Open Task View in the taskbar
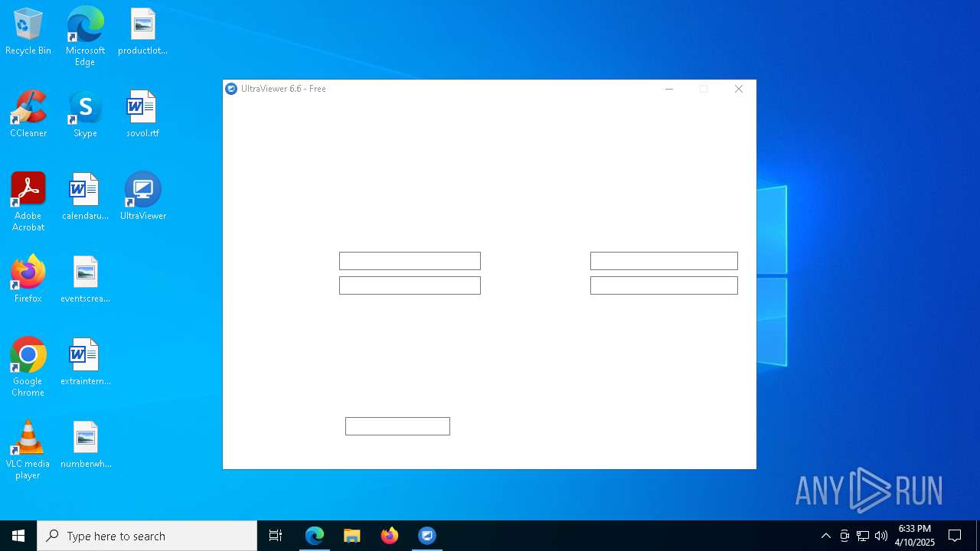Viewport: 980px width, 551px height. pos(276,536)
